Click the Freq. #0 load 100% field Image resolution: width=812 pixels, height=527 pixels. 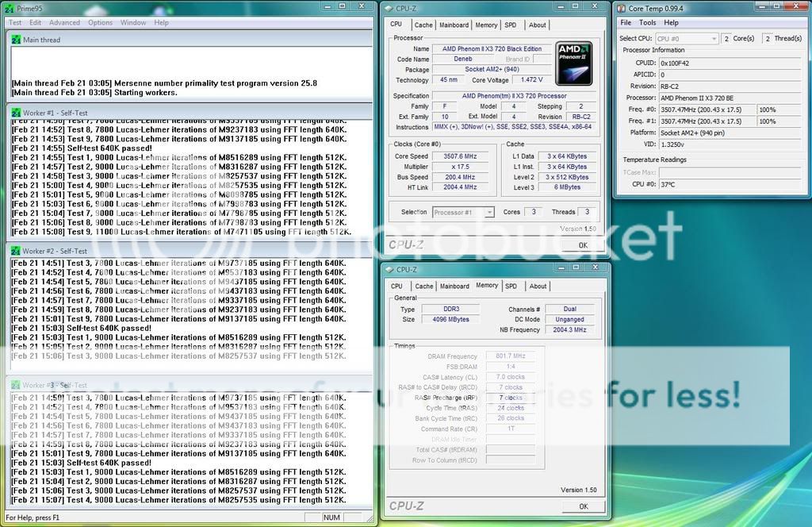click(x=779, y=110)
